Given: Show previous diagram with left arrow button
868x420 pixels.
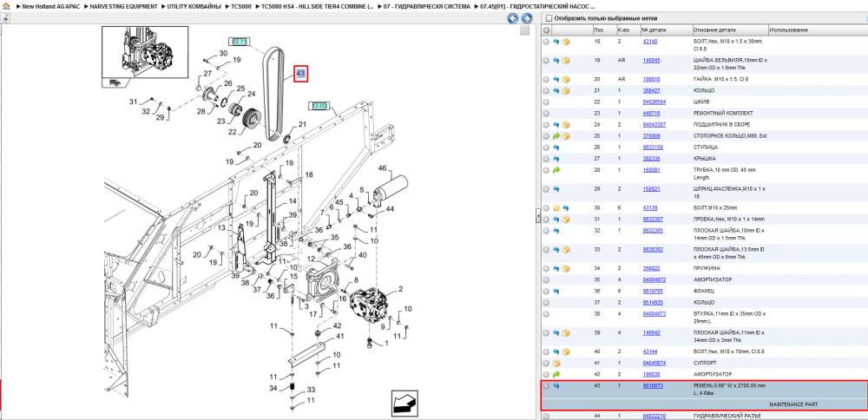Looking at the screenshot, I should pos(513,18).
